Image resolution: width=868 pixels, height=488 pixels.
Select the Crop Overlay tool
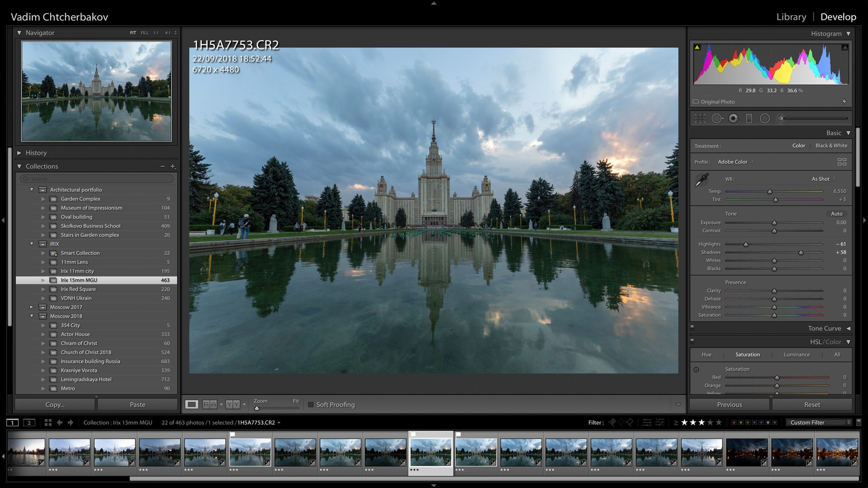(700, 118)
